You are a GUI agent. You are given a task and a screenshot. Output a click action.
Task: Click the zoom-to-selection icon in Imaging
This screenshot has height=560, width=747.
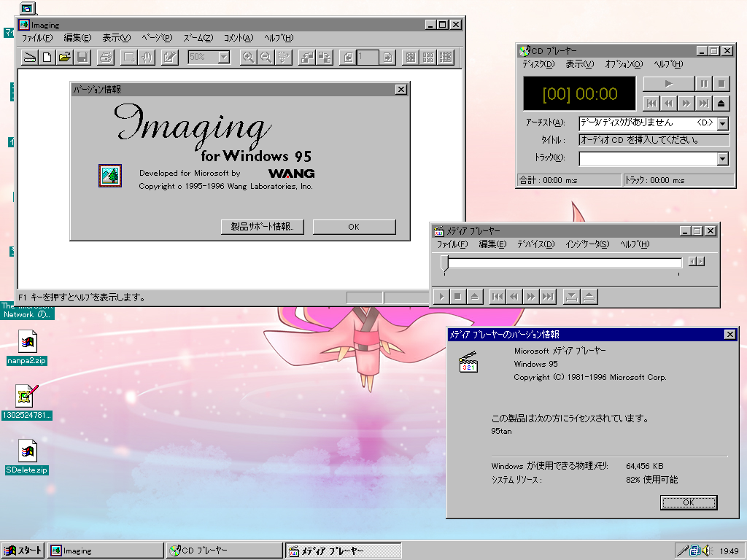[284, 58]
